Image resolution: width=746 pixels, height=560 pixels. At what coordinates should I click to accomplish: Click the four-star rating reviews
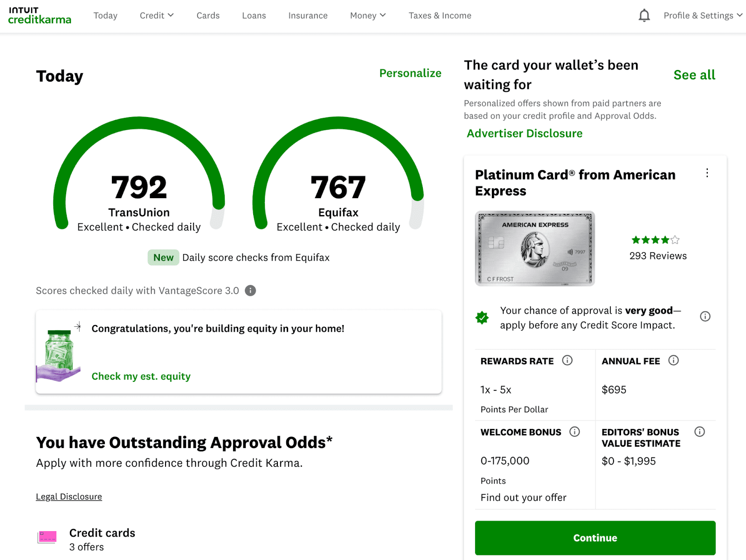pyautogui.click(x=657, y=248)
